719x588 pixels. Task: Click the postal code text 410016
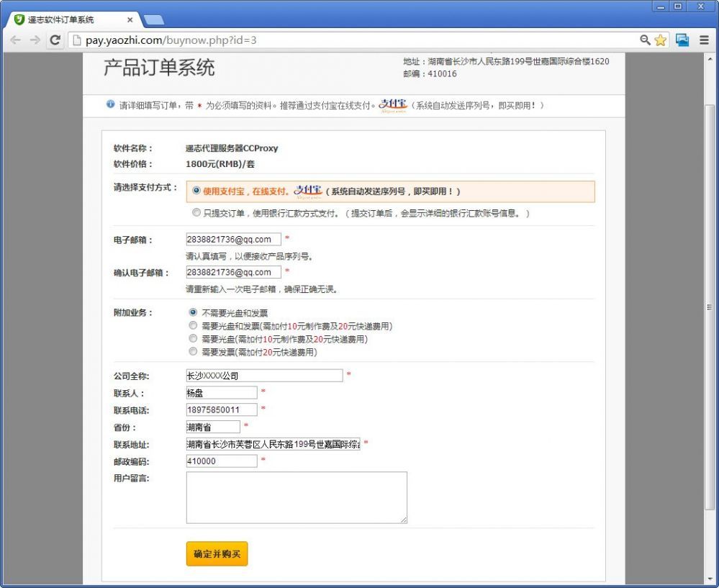442,74
